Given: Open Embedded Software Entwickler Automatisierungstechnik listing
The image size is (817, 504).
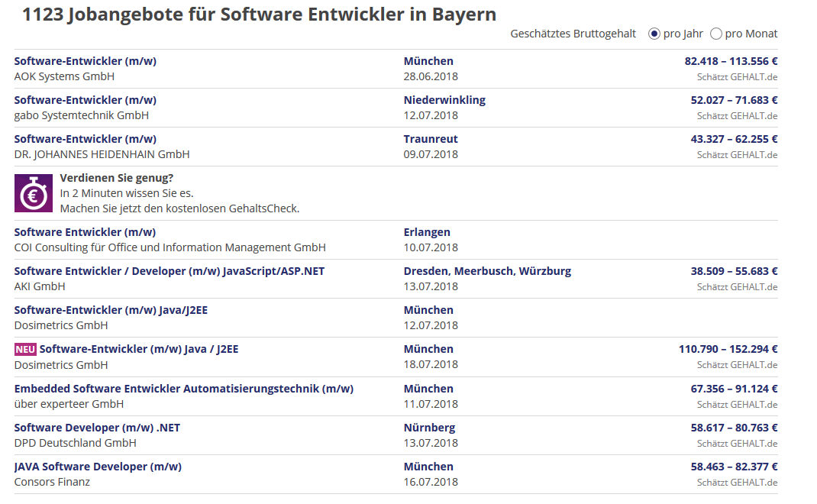Looking at the screenshot, I should pos(184,389).
